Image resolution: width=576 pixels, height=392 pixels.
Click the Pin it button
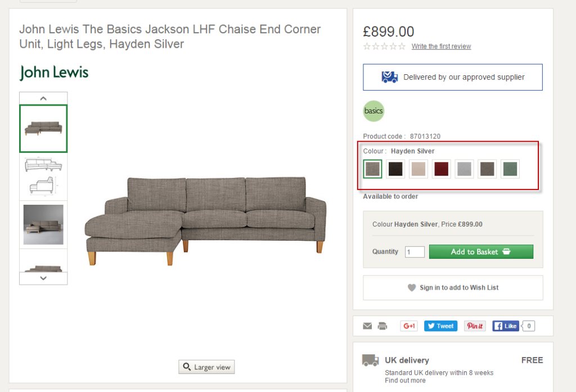[475, 326]
